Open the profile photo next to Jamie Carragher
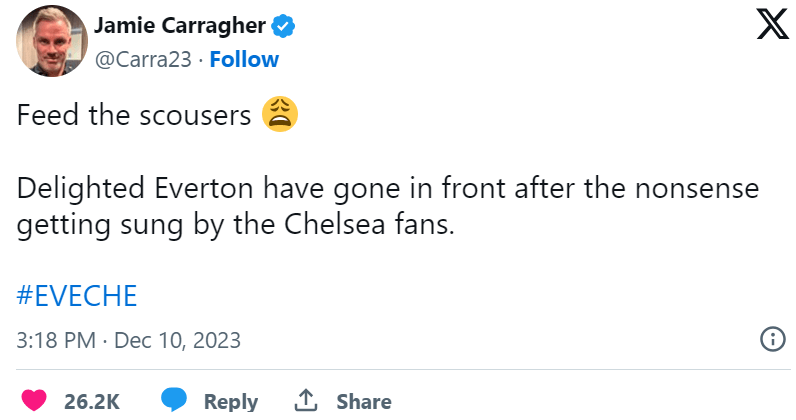 tap(48, 44)
